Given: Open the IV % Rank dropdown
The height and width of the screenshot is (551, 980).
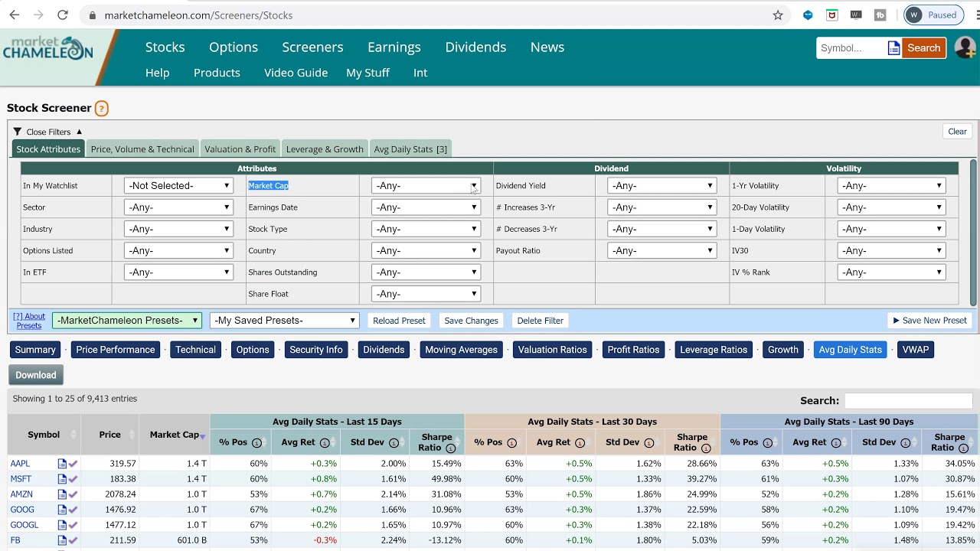Looking at the screenshot, I should pyautogui.click(x=891, y=272).
